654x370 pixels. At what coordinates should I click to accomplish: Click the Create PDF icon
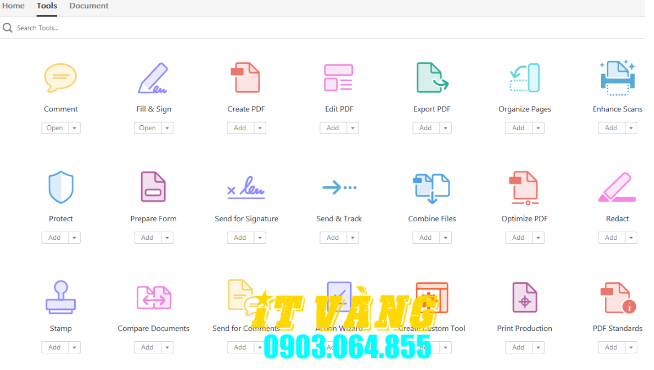[246, 77]
